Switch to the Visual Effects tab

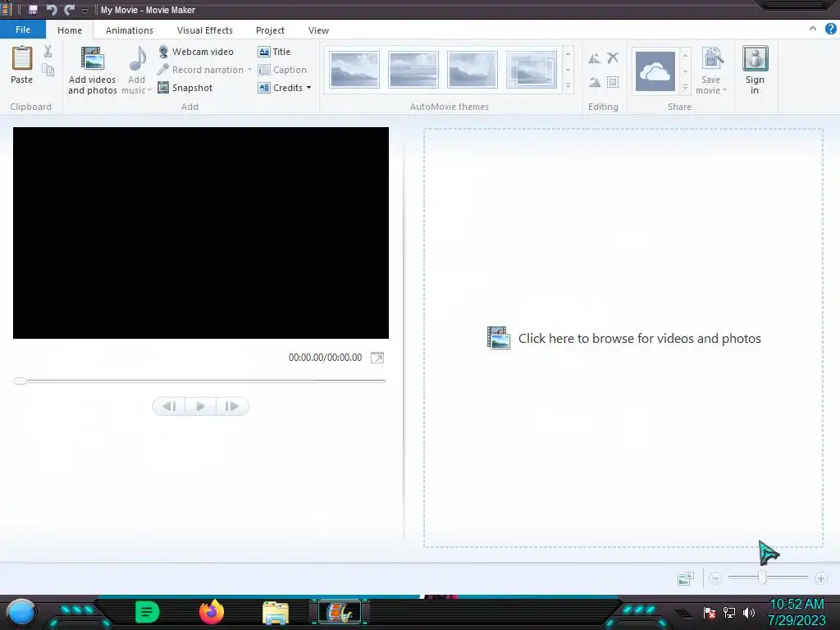coord(204,30)
